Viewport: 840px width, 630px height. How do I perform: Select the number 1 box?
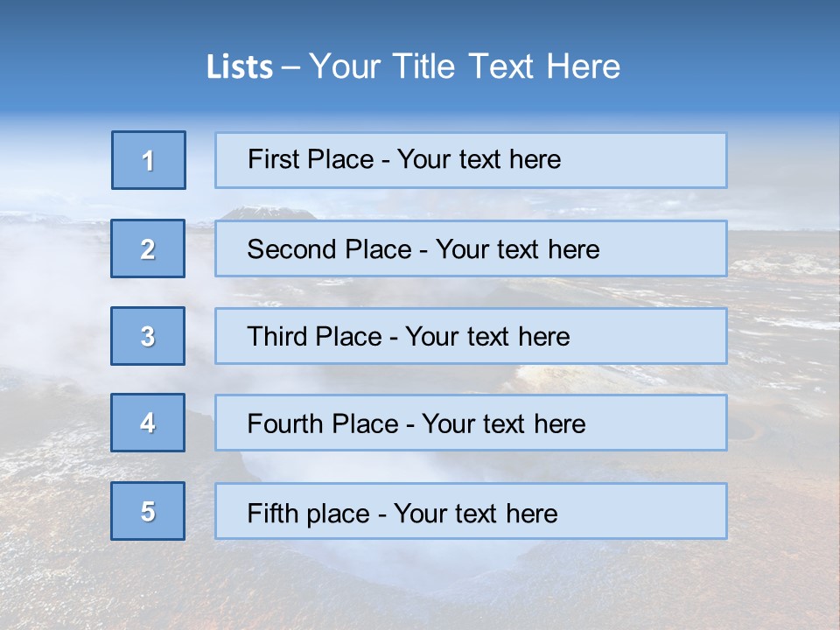(149, 160)
